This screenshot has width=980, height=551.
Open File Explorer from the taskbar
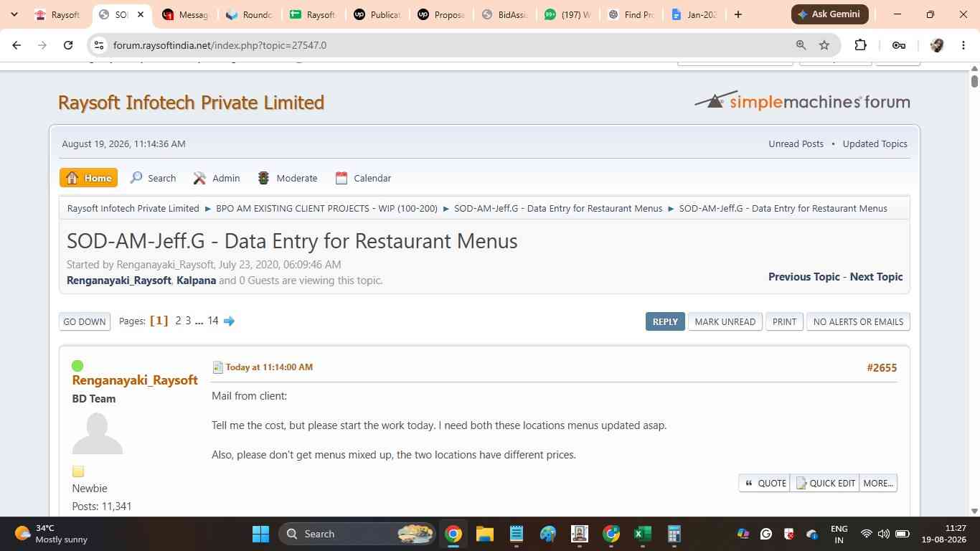pyautogui.click(x=484, y=534)
